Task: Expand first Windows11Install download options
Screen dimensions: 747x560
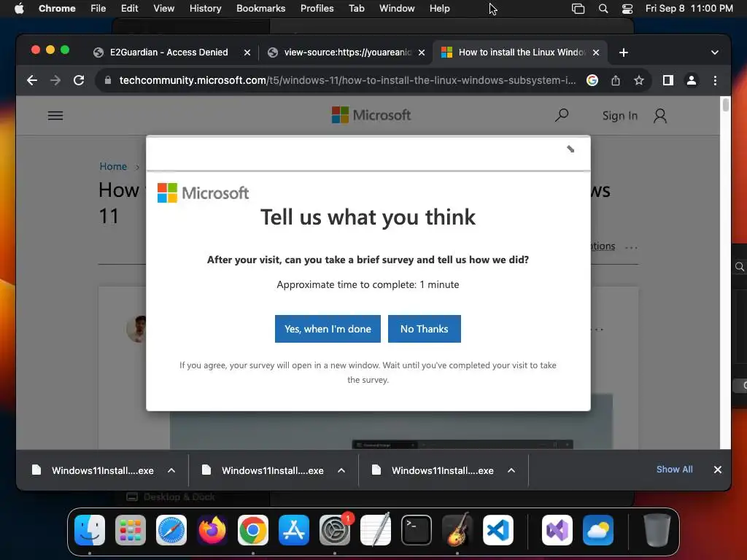Action: [171, 470]
